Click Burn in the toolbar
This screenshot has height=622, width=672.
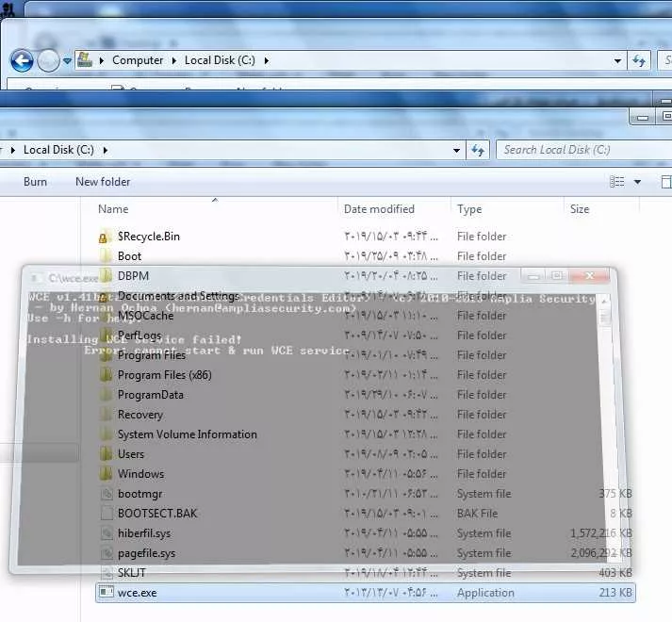click(35, 182)
